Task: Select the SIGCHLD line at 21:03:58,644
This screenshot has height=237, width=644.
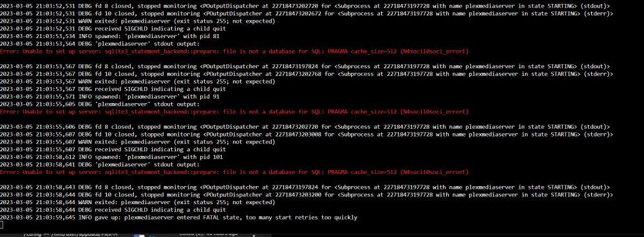Action: [x=113, y=209]
